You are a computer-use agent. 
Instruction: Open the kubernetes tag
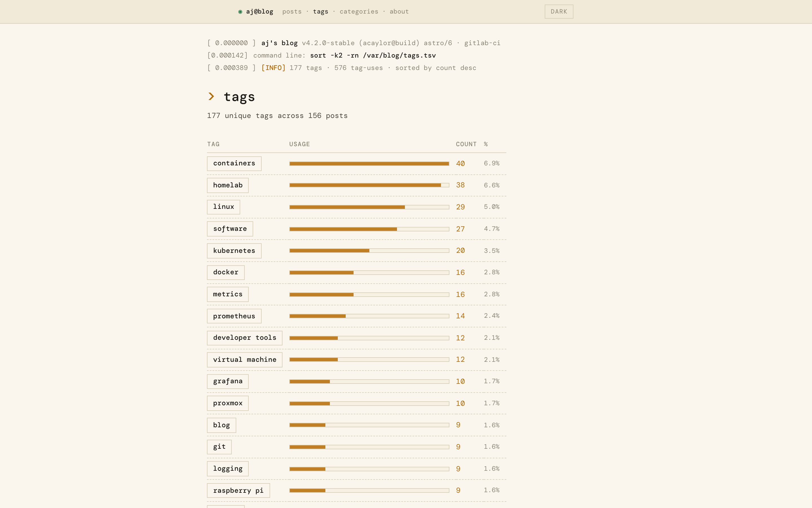[234, 251]
